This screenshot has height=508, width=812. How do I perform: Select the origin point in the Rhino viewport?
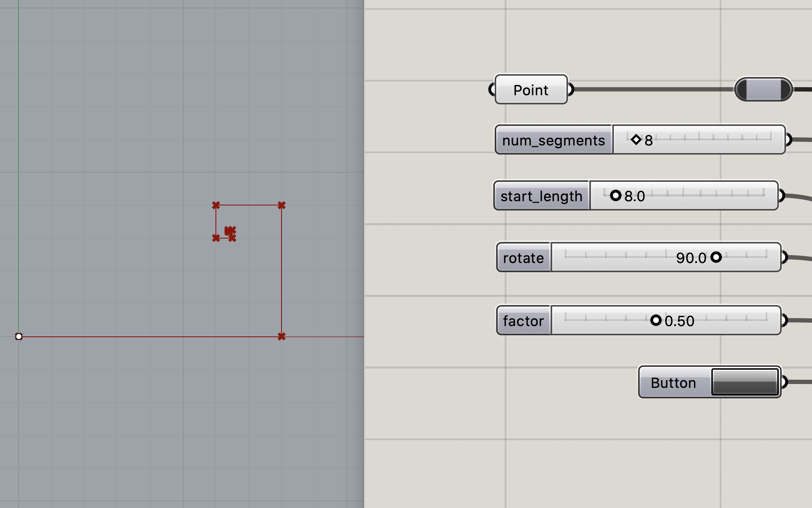[19, 336]
